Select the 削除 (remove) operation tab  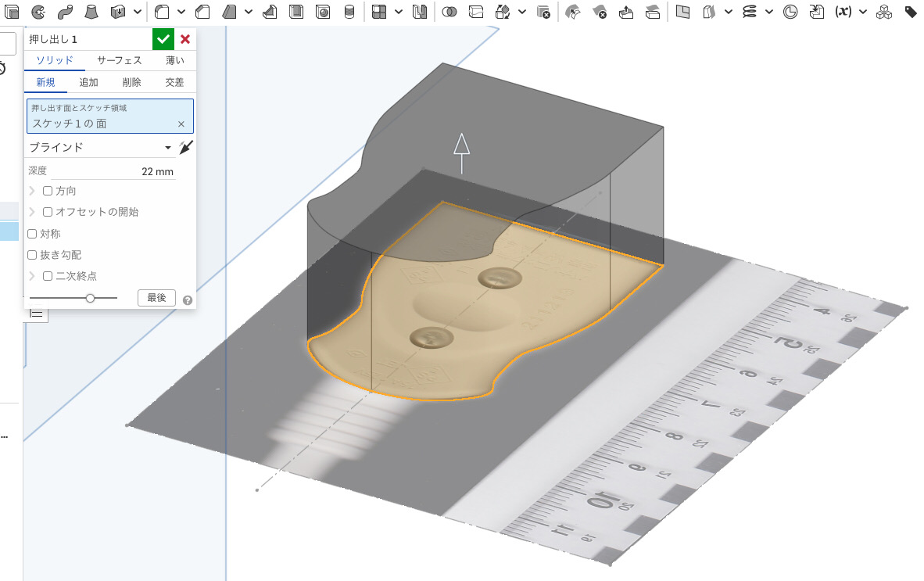(131, 82)
